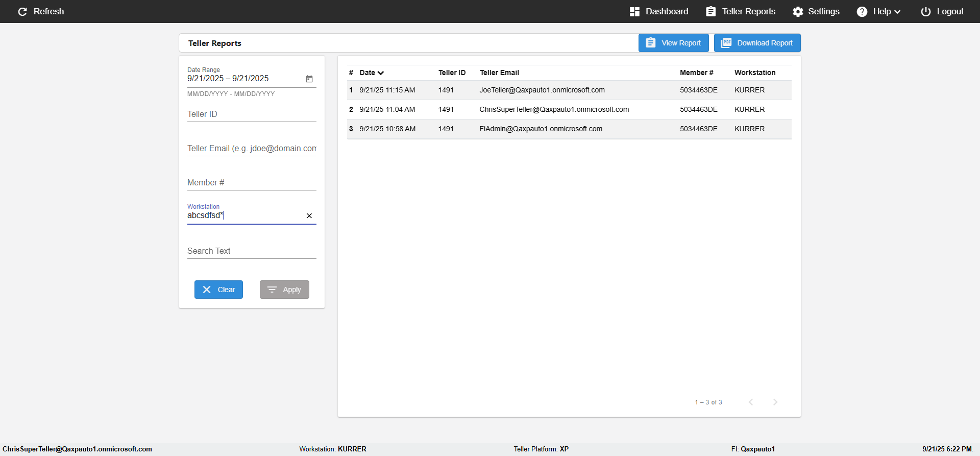
Task: Click FiAdmin@Qaxpauto1.onmicrosoft.com email cell
Action: pyautogui.click(x=541, y=129)
